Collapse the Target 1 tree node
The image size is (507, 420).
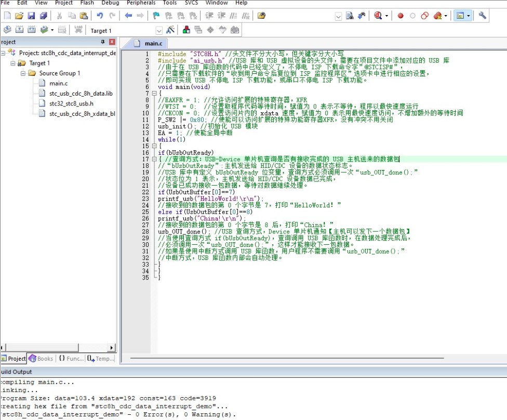pyautogui.click(x=13, y=63)
